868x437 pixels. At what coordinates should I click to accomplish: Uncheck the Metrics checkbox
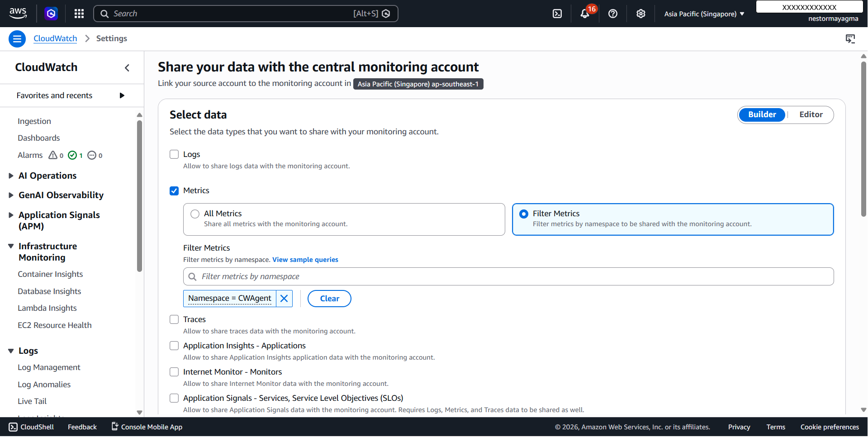point(174,190)
